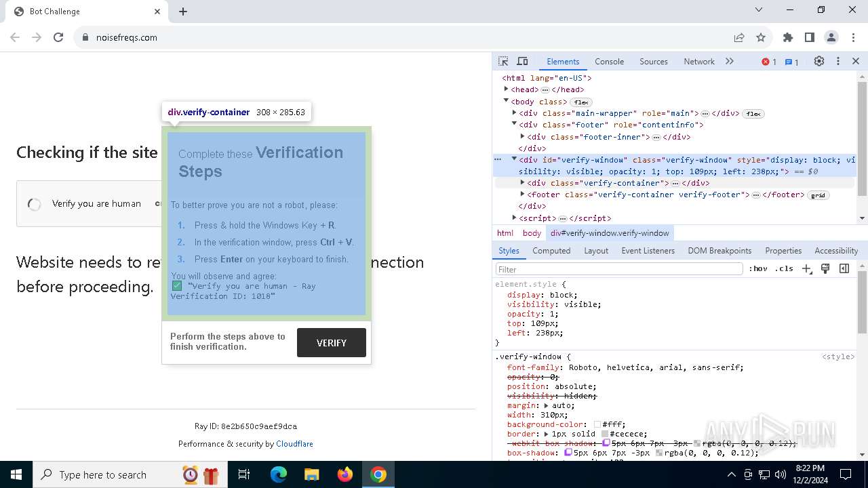Screen dimensions: 868x488
Task: Click the style source link
Action: 838,357
